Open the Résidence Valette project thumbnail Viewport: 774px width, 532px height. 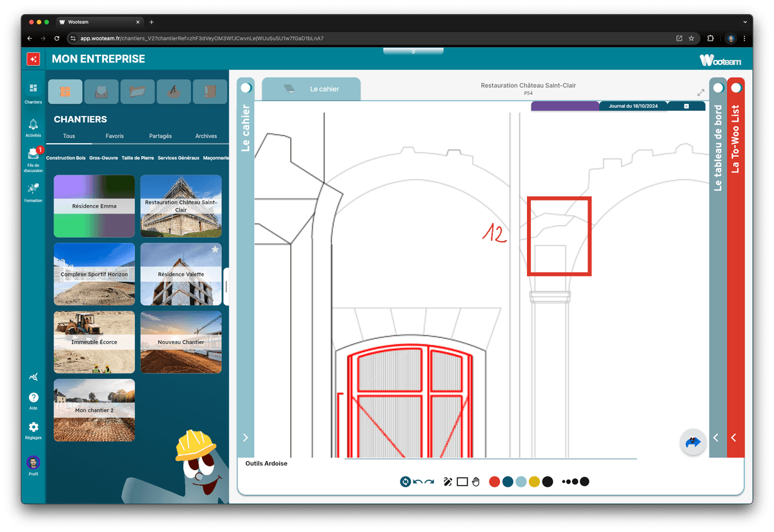tap(181, 274)
